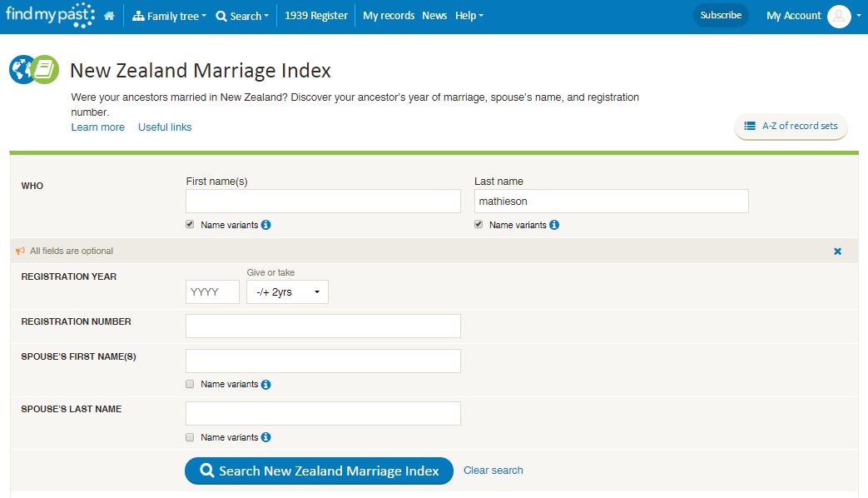This screenshot has width=868, height=498.
Task: Click the Spouse's first name(s) field
Action: 323,361
